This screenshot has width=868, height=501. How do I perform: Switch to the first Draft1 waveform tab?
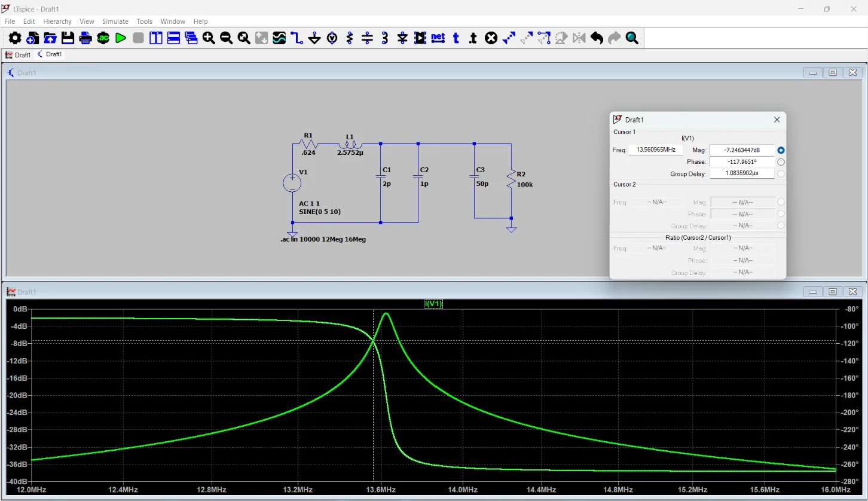pos(18,55)
